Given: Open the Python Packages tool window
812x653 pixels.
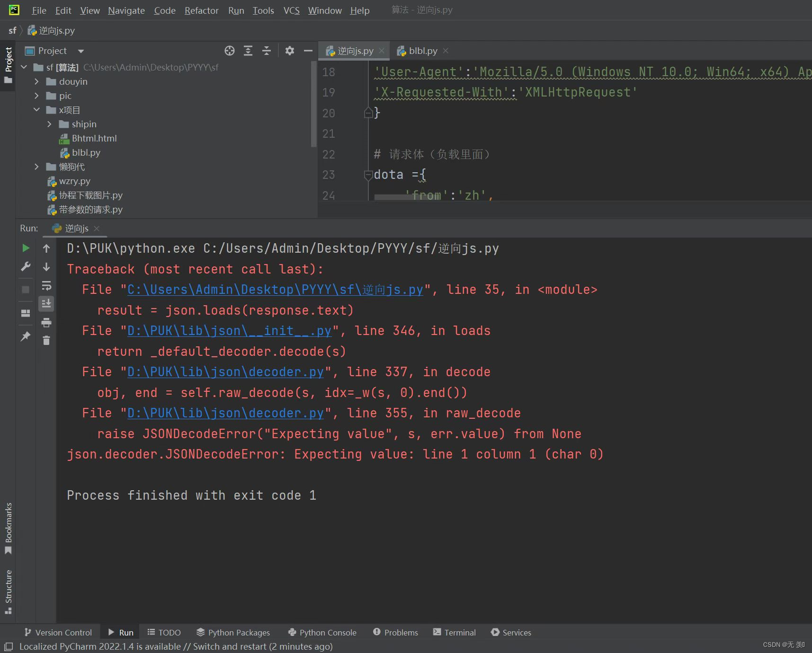Looking at the screenshot, I should (x=233, y=632).
